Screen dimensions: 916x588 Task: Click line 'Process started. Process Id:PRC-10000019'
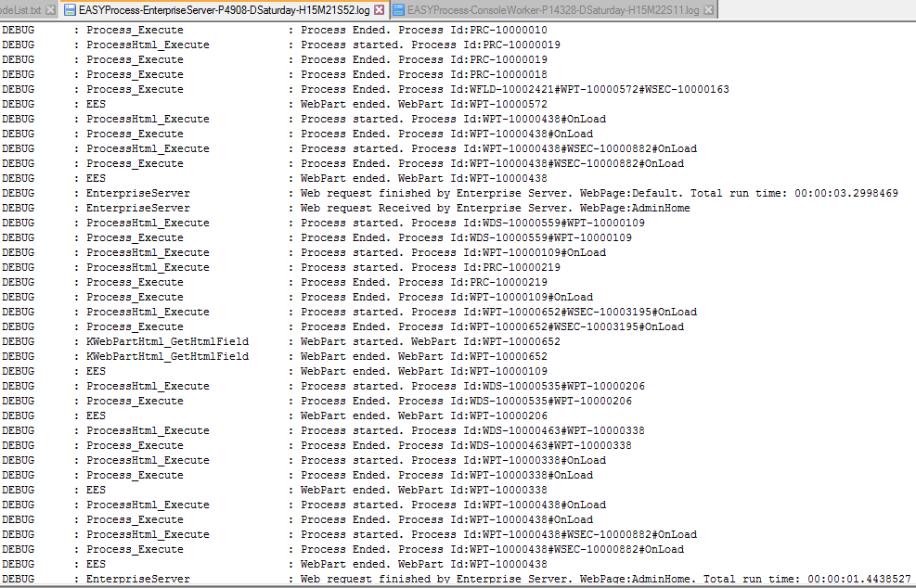pyautogui.click(x=431, y=45)
